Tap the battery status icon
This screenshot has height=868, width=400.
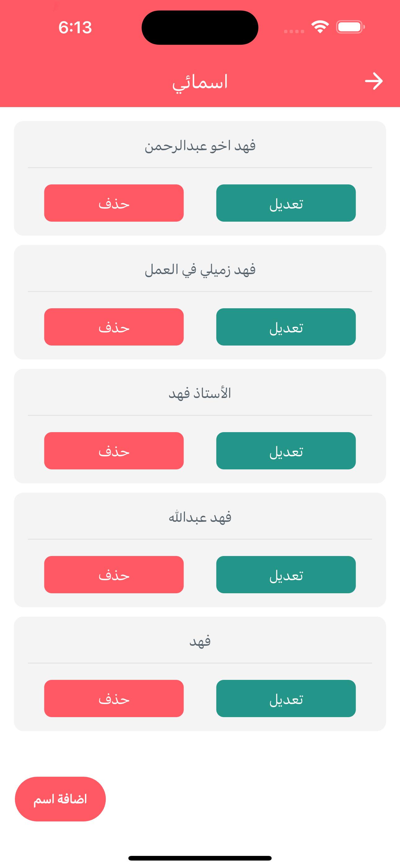coord(350,27)
